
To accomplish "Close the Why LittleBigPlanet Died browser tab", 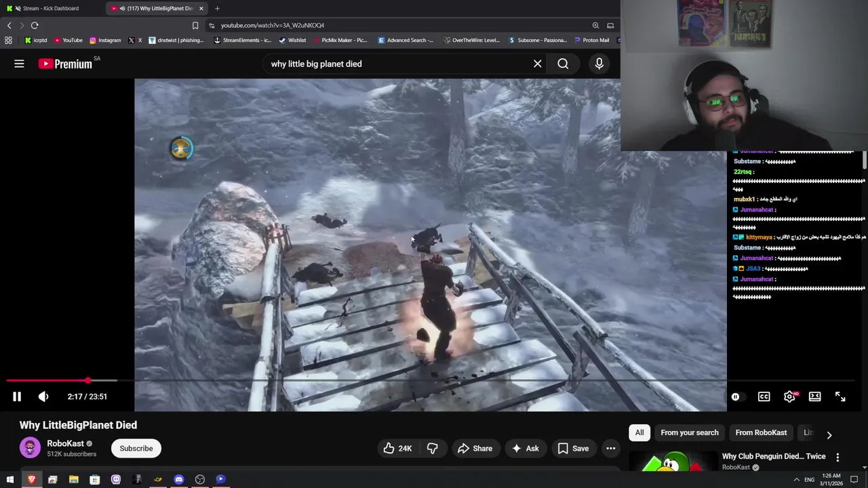I will pyautogui.click(x=201, y=8).
